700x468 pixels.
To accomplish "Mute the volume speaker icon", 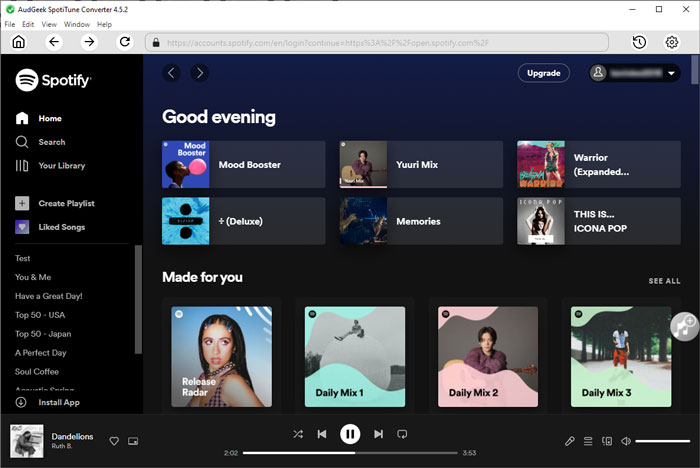I will coord(626,441).
